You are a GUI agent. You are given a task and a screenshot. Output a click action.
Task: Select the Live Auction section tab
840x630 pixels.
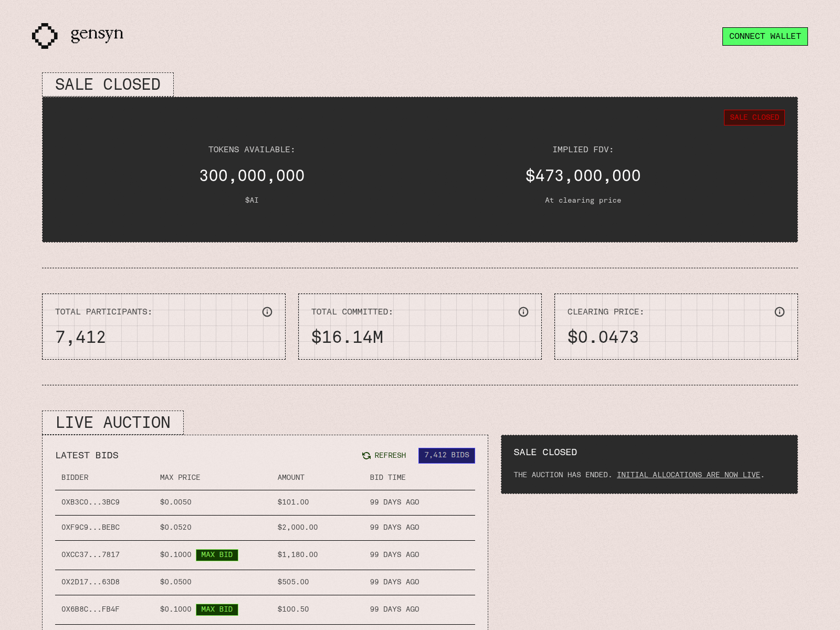click(x=113, y=423)
